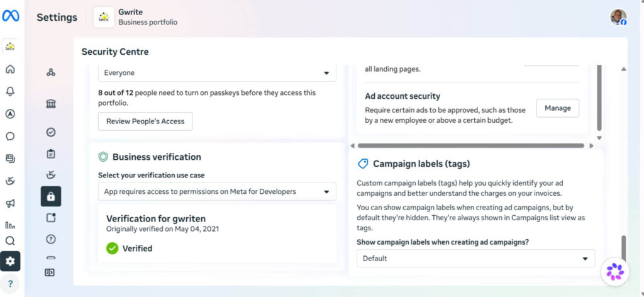Click the Verification for gwriten heading
This screenshot has width=644, height=297.
pos(156,218)
